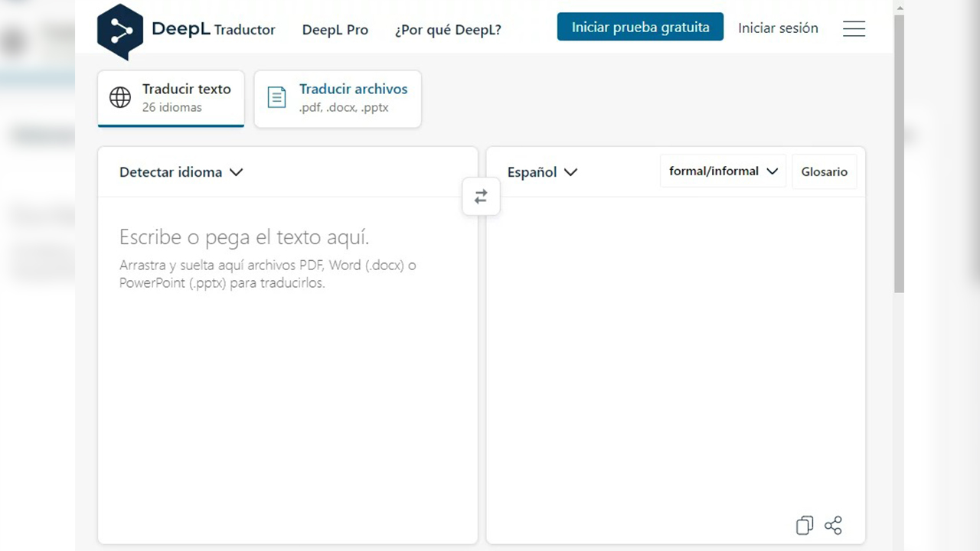980x551 pixels.
Task: Click the document icon on Traducir archivos
Action: pos(276,98)
